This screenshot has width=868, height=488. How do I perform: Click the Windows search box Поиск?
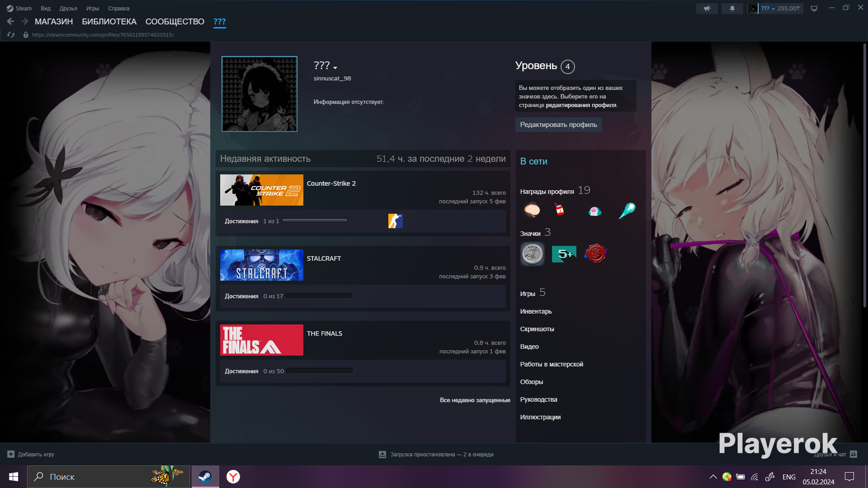click(x=108, y=477)
